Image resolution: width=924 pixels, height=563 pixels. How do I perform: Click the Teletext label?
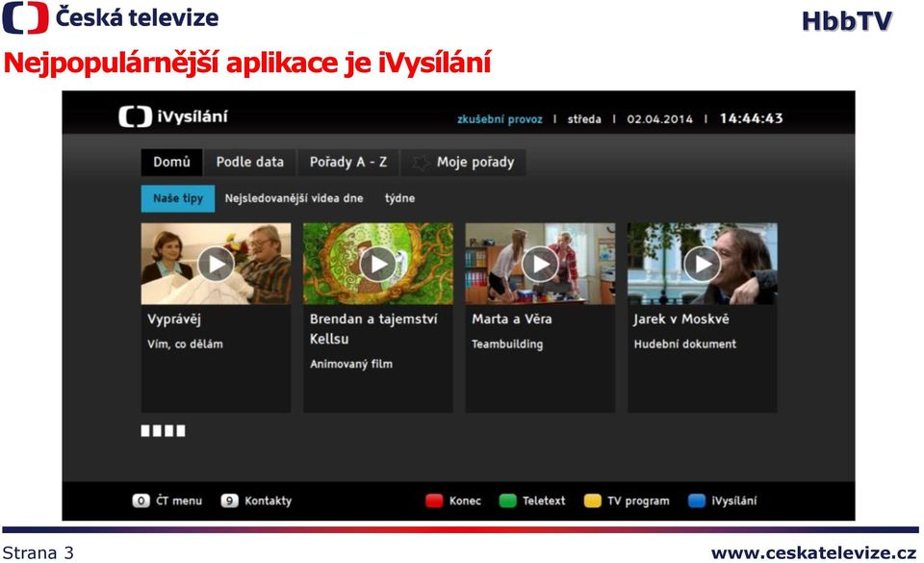pyautogui.click(x=543, y=500)
